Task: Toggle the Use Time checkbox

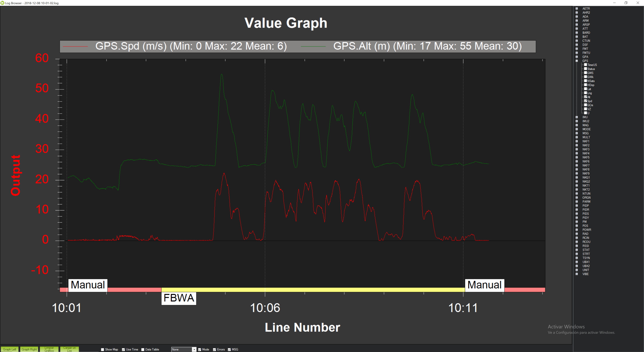Action: 123,349
